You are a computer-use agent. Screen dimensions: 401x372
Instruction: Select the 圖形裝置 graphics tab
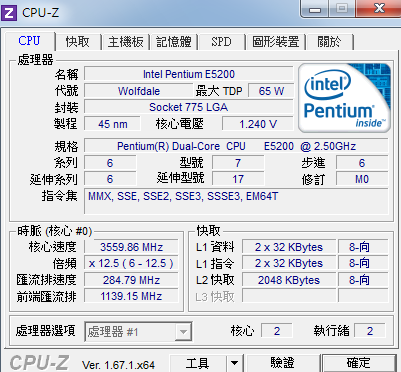[275, 42]
